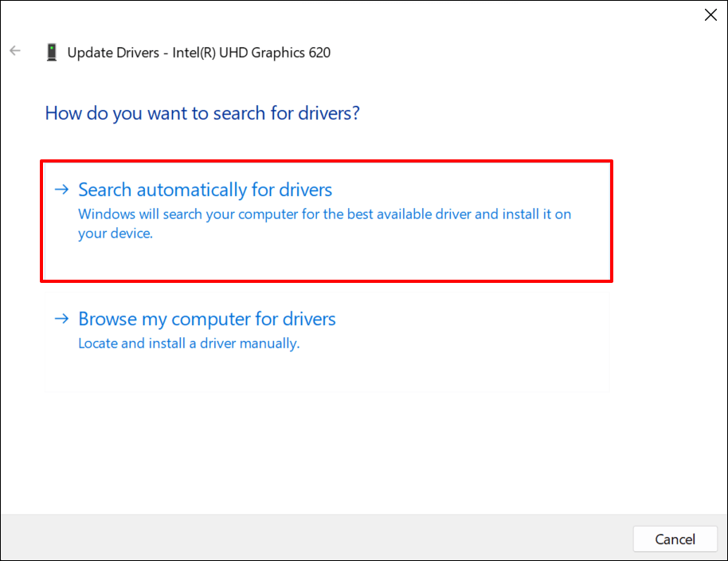Click the 'Update Drivers' title text
The height and width of the screenshot is (561, 728).
111,53
